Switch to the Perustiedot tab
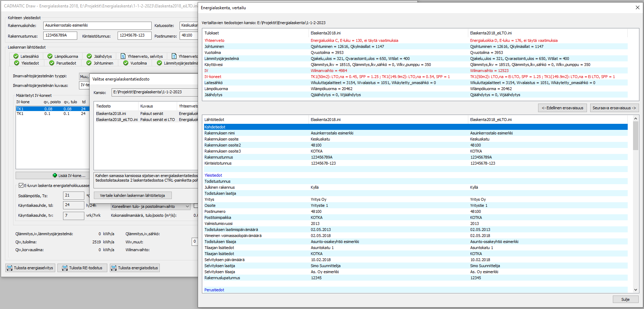Viewport: 644px width, 309px height. (x=66, y=63)
